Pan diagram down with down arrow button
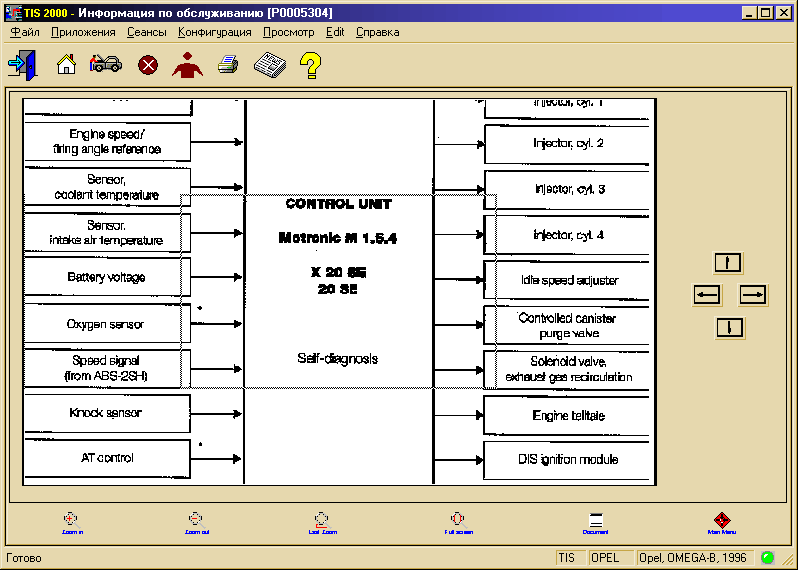The height and width of the screenshot is (570, 798). click(729, 328)
